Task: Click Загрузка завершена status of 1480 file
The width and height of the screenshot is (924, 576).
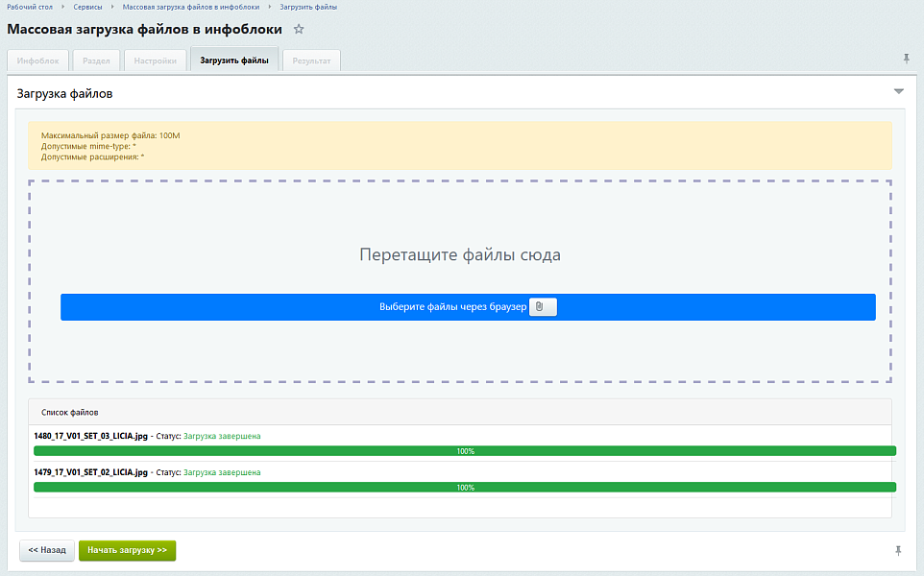Action: (x=222, y=436)
